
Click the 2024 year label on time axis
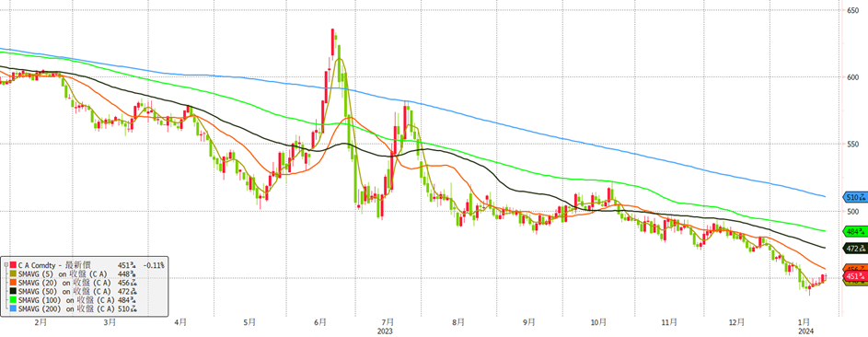pos(805,330)
